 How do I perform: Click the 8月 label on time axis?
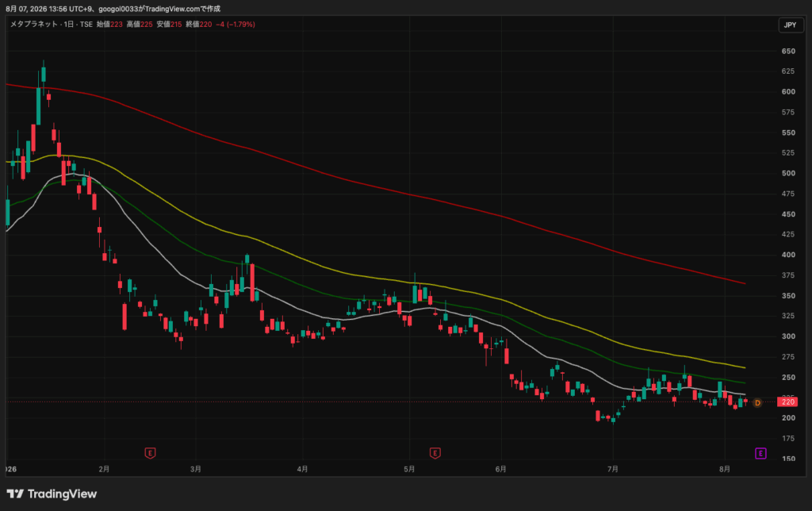pyautogui.click(x=725, y=469)
